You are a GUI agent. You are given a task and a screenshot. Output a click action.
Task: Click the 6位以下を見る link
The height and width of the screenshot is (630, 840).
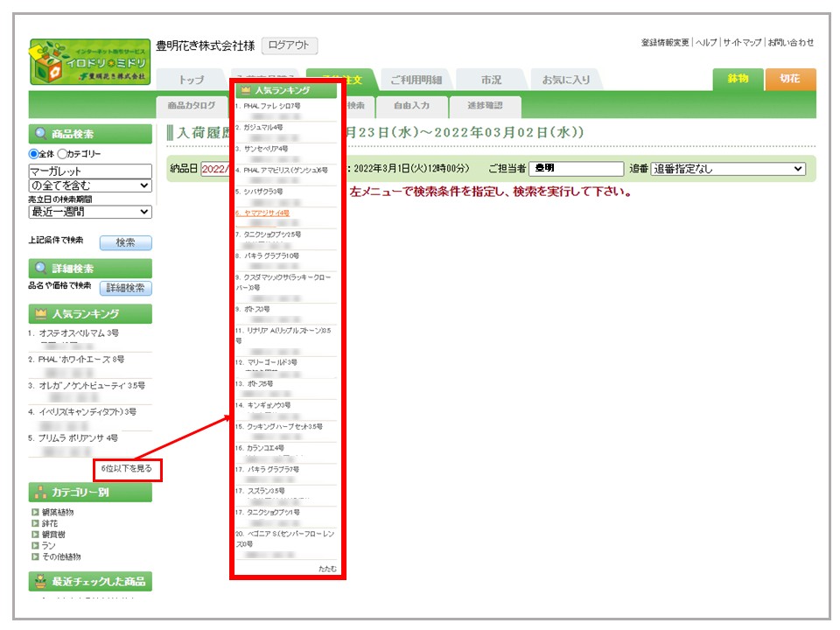tap(127, 469)
